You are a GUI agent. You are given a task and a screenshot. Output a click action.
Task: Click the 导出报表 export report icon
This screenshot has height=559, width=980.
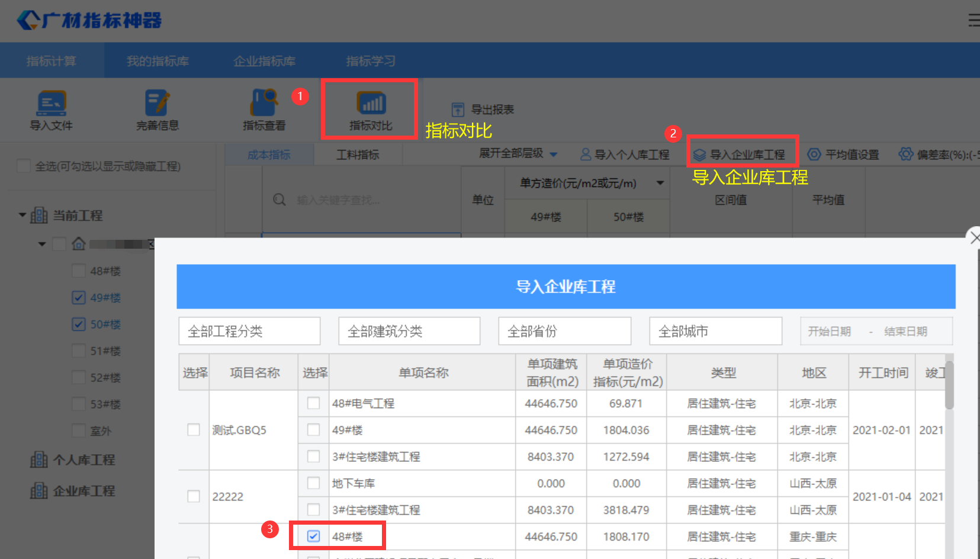click(458, 110)
